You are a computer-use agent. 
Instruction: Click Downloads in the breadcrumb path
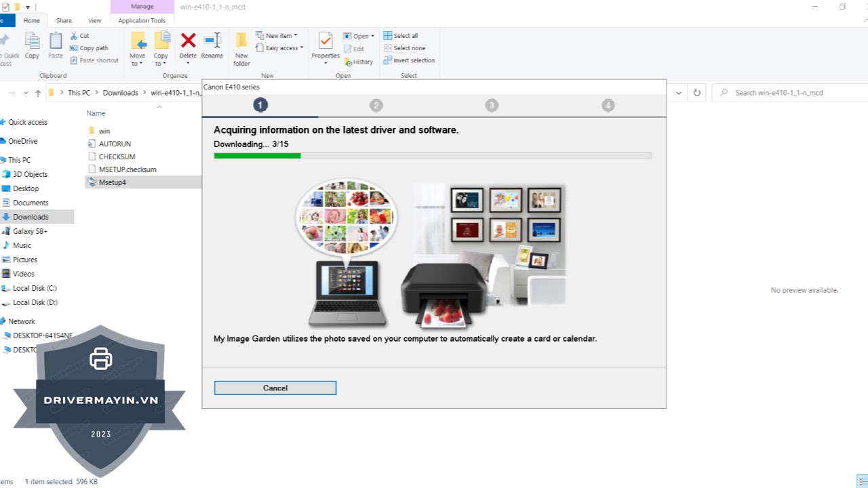120,93
